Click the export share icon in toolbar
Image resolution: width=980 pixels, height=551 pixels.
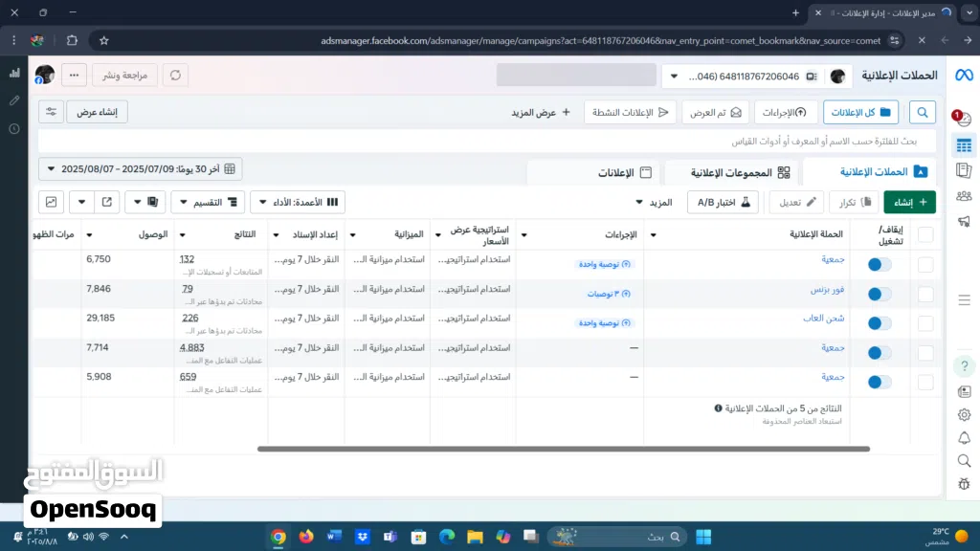click(x=106, y=202)
